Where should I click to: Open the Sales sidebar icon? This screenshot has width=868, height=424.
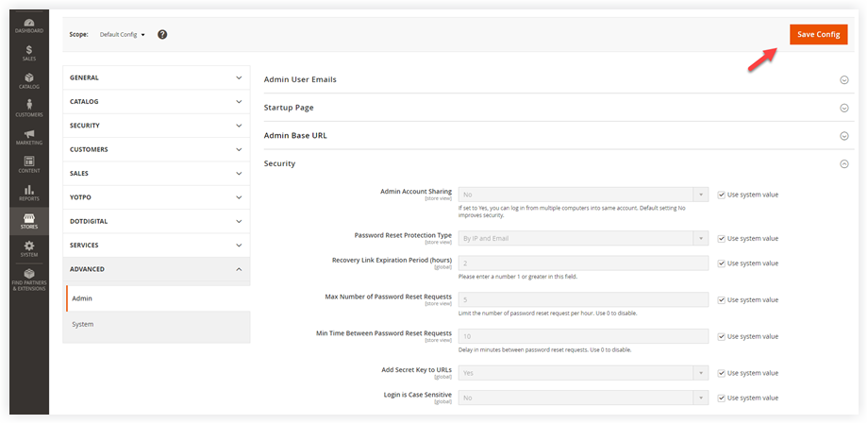(29, 53)
